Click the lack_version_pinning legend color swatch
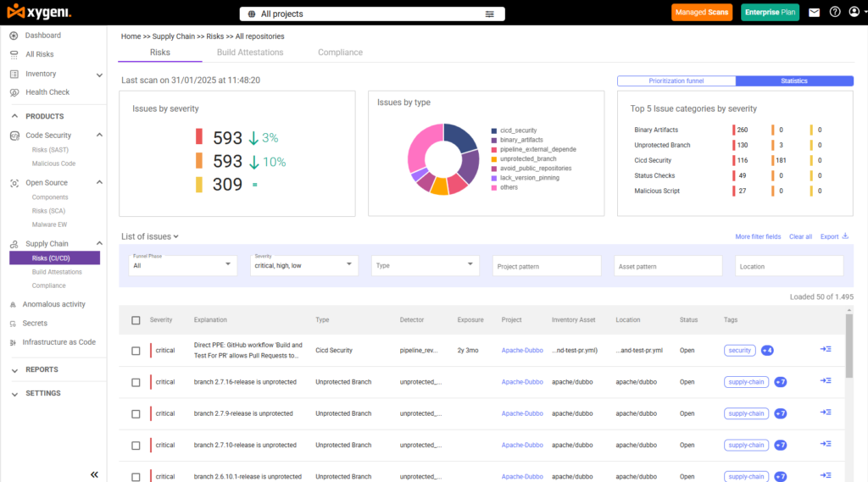Viewport: 868px width, 482px height. pos(494,178)
